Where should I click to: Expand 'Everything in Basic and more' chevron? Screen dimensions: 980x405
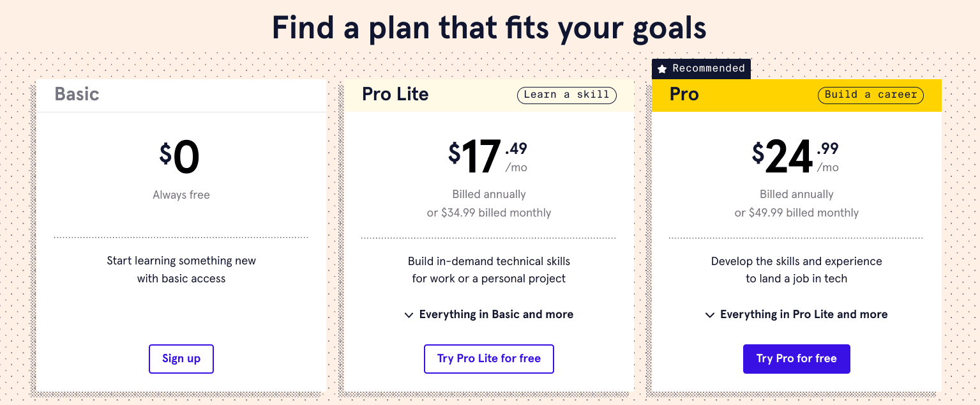(x=409, y=314)
